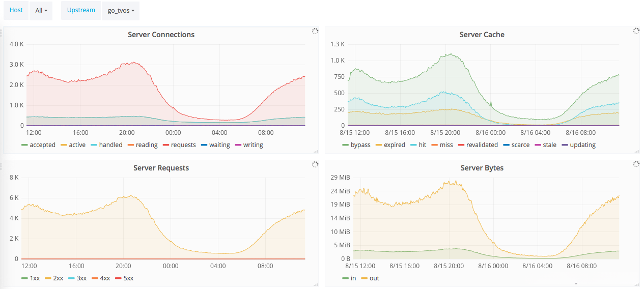
Task: Click the Server Cache loading spinner icon
Action: pyautogui.click(x=636, y=31)
